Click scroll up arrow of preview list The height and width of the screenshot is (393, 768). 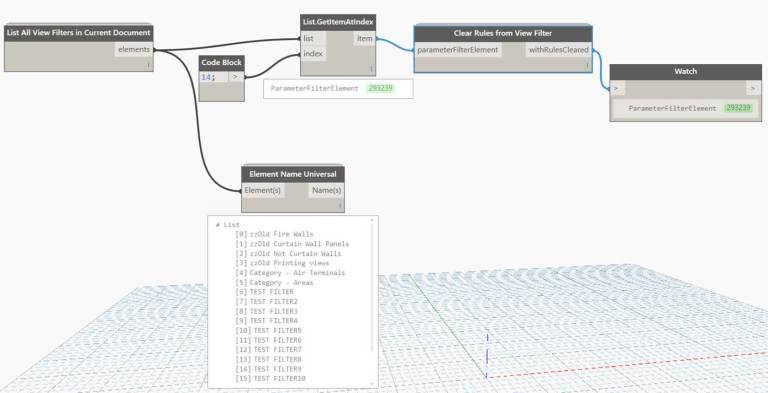372,220
